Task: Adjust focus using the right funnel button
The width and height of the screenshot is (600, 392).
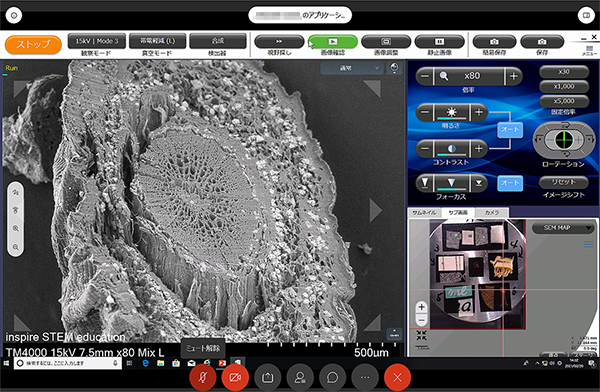Action: [x=479, y=183]
